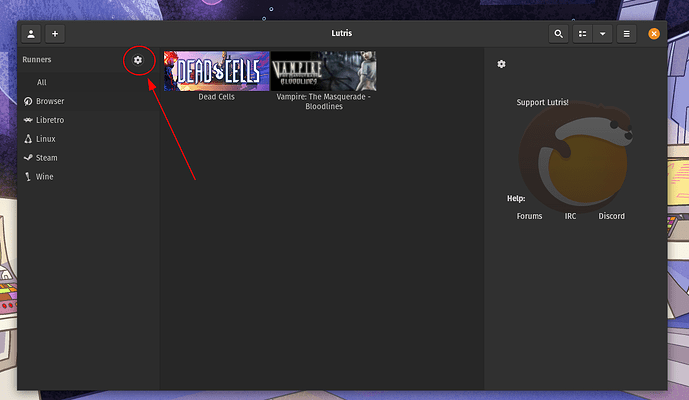Open the Runners settings gear

click(x=138, y=60)
